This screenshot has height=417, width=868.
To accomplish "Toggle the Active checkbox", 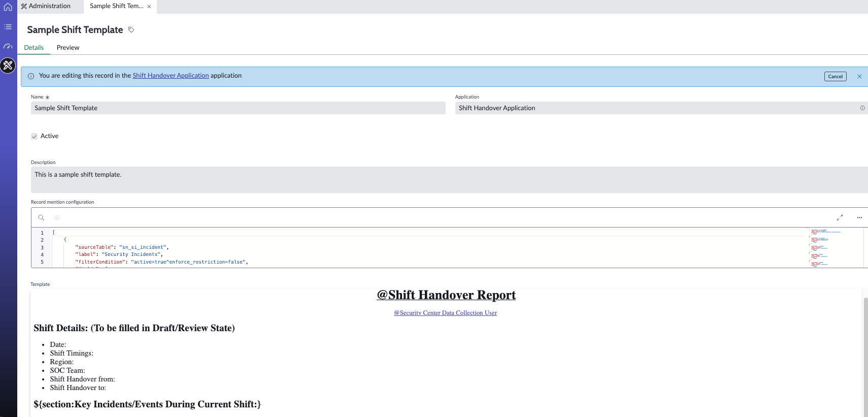I will coord(35,136).
